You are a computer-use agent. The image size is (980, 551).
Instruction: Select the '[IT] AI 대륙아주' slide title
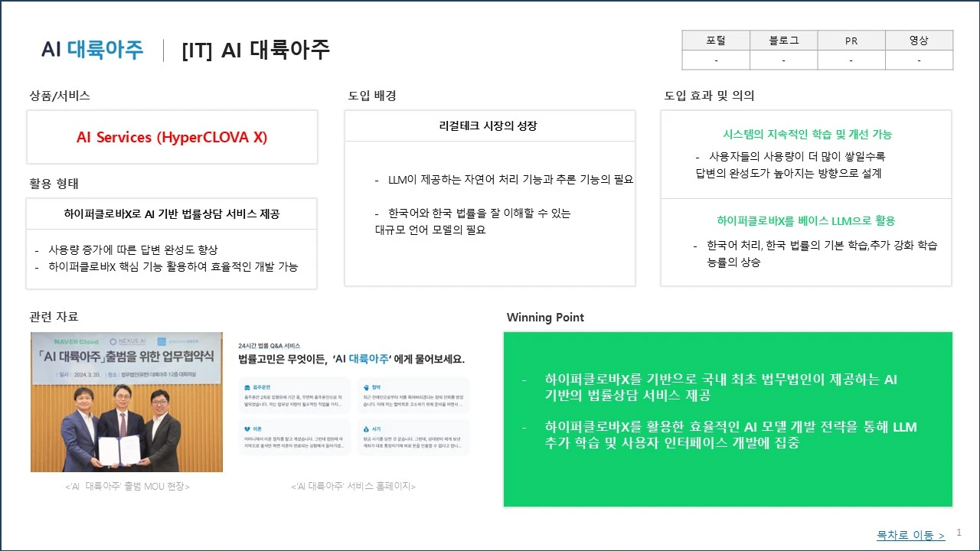(x=256, y=50)
